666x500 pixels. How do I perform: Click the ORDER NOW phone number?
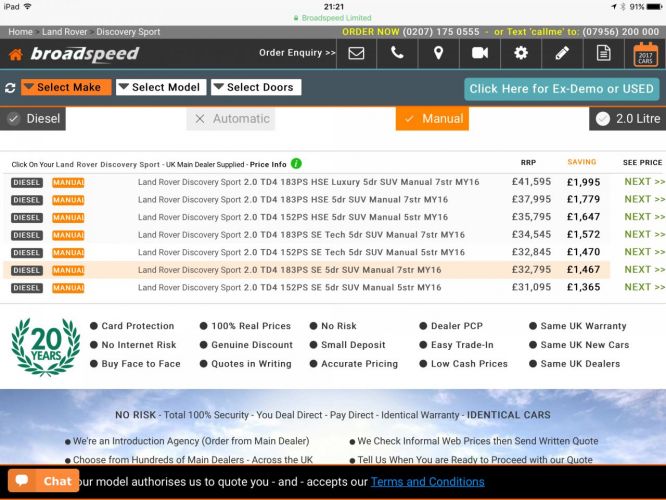click(x=441, y=32)
